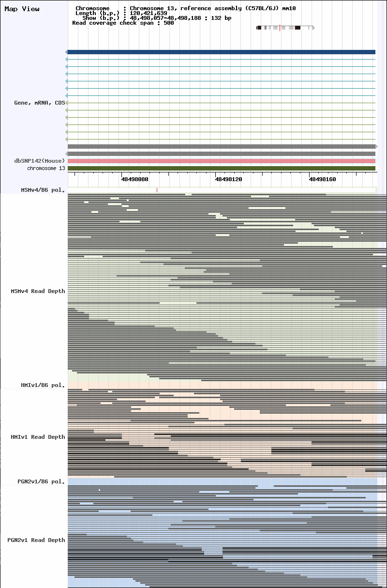Screen dimensions: 387x588
Task: Click ruler position label 48498160
Action: (322, 179)
